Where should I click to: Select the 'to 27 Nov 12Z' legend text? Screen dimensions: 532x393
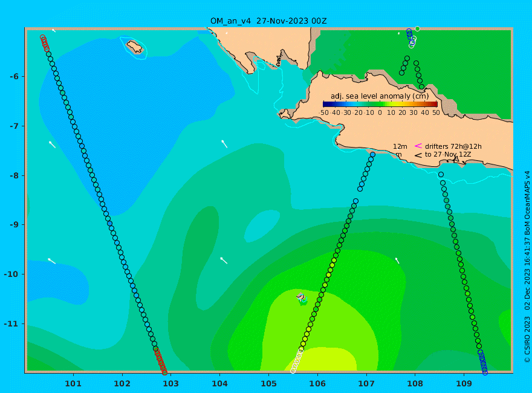pos(448,154)
